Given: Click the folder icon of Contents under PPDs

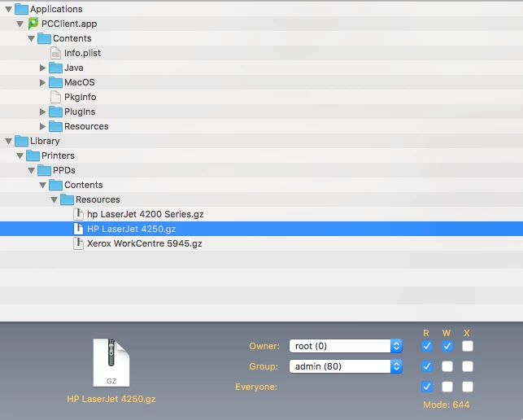Looking at the screenshot, I should click(55, 186).
